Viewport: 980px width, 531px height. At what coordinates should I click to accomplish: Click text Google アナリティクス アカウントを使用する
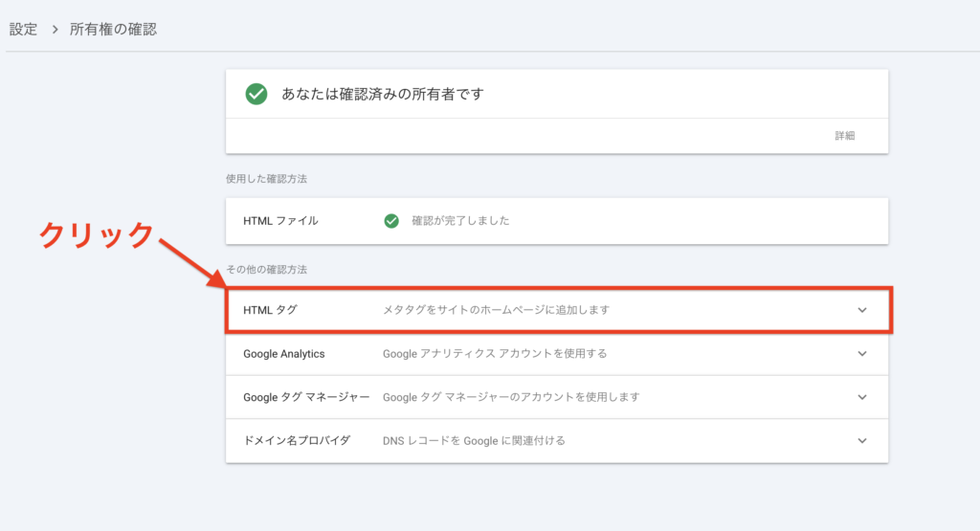495,354
